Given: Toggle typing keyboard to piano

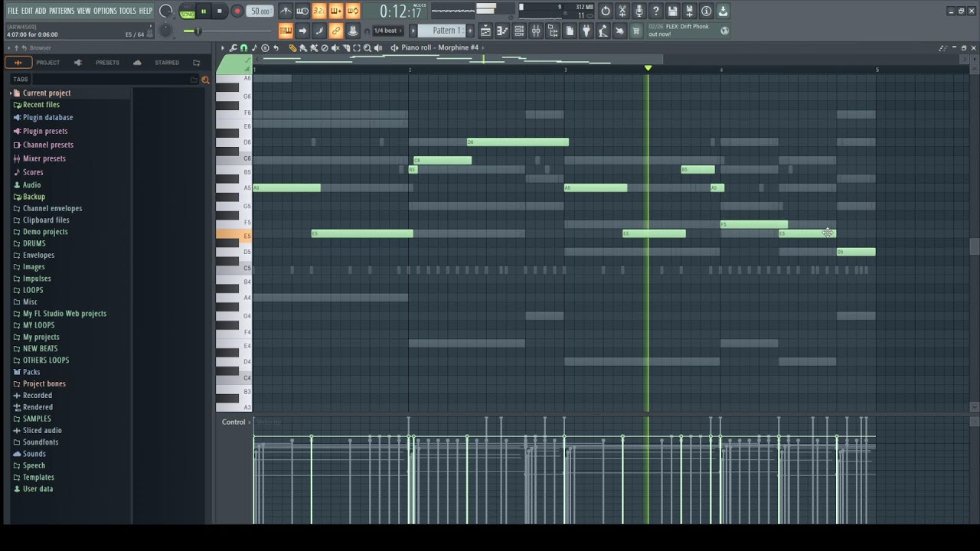Looking at the screenshot, I should [x=286, y=31].
